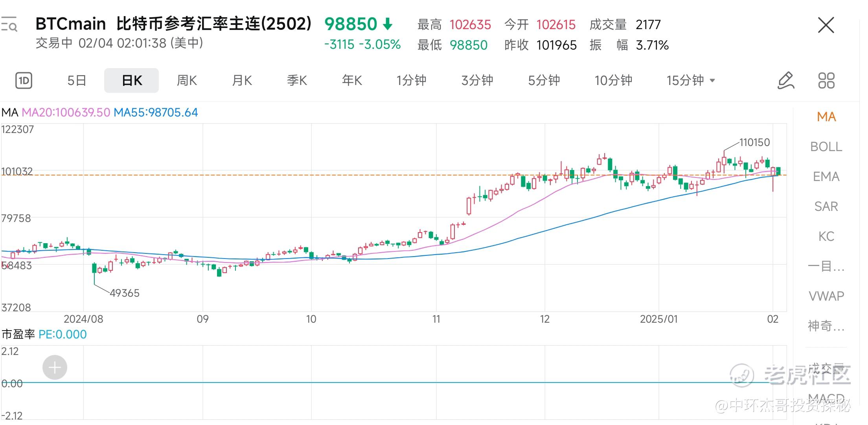Toggle the MA indicator in sidebar
Image resolution: width=868 pixels, height=425 pixels.
tap(826, 117)
